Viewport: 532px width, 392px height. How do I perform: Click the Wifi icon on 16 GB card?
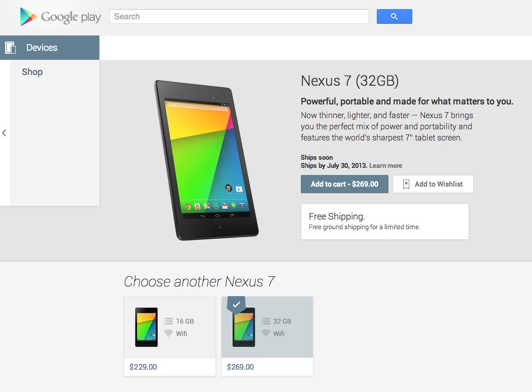168,333
